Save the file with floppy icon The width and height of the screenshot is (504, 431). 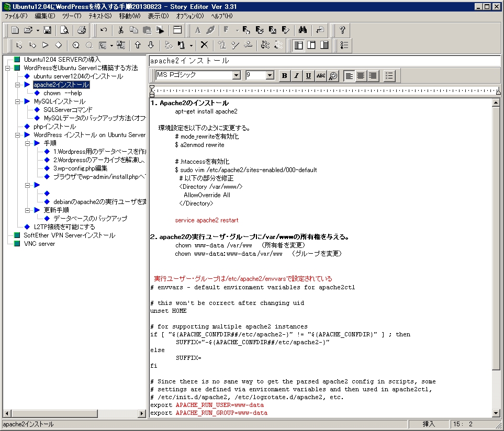(47, 30)
